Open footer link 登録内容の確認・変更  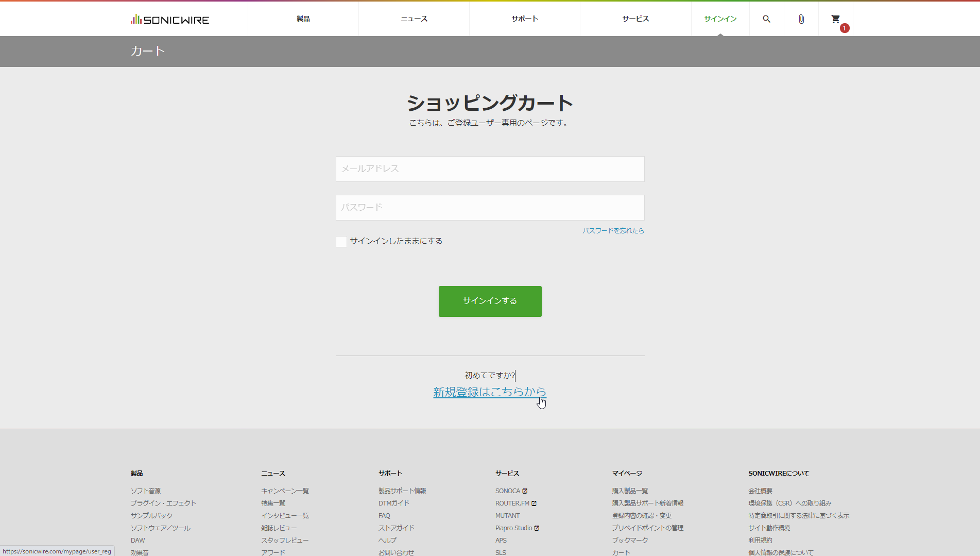(x=642, y=516)
